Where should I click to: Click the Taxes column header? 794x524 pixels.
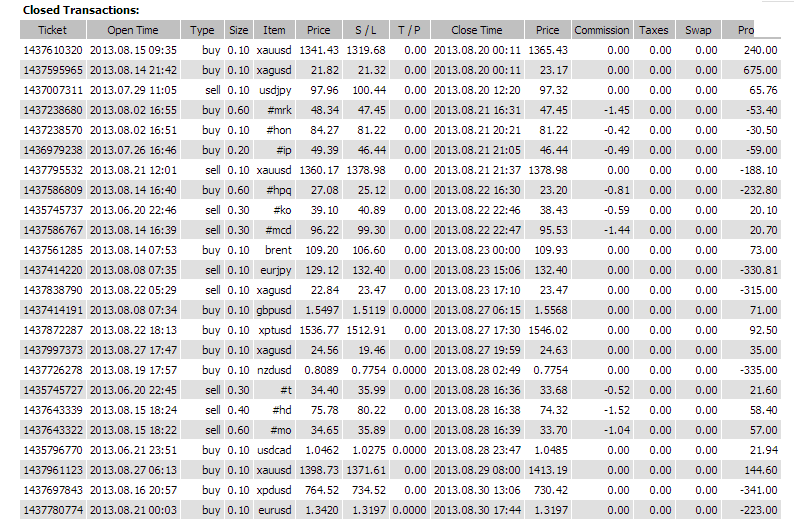pos(654,30)
